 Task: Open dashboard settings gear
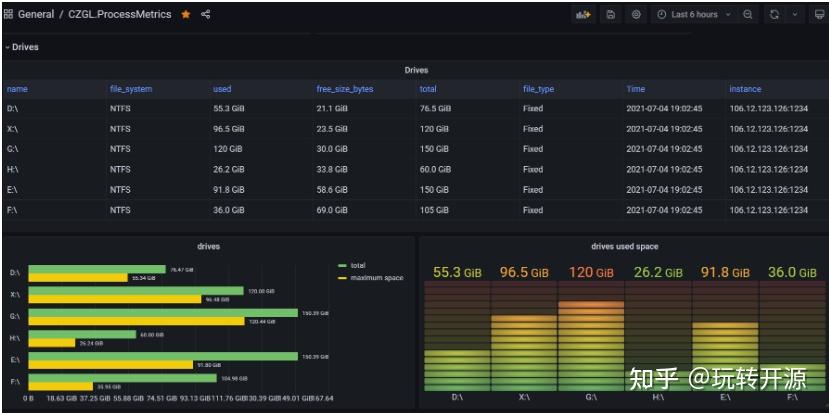coord(636,15)
